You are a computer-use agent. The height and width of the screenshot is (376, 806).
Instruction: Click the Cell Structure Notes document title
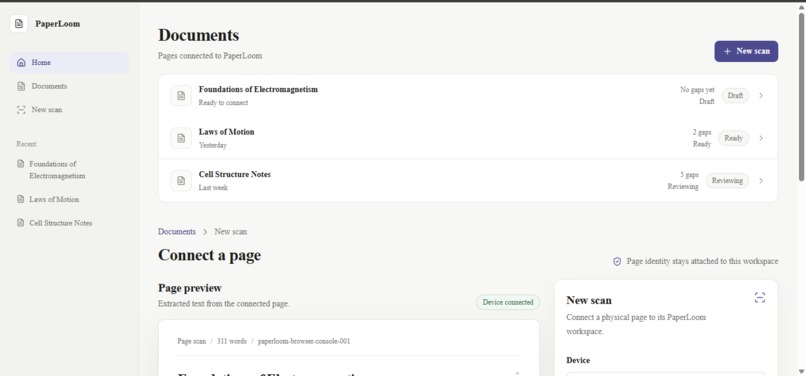(x=235, y=174)
